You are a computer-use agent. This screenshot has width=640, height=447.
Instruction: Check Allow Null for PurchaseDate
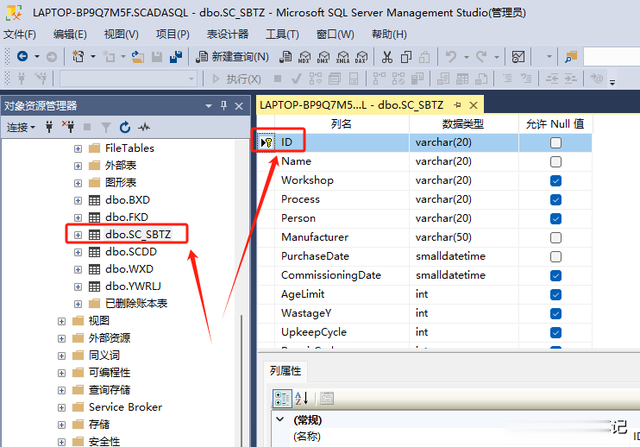click(556, 256)
